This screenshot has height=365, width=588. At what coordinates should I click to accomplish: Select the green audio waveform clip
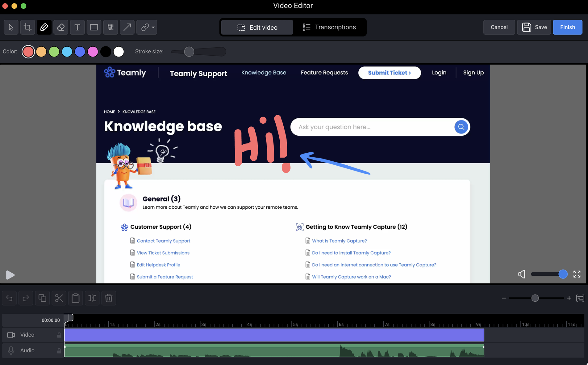(x=274, y=350)
